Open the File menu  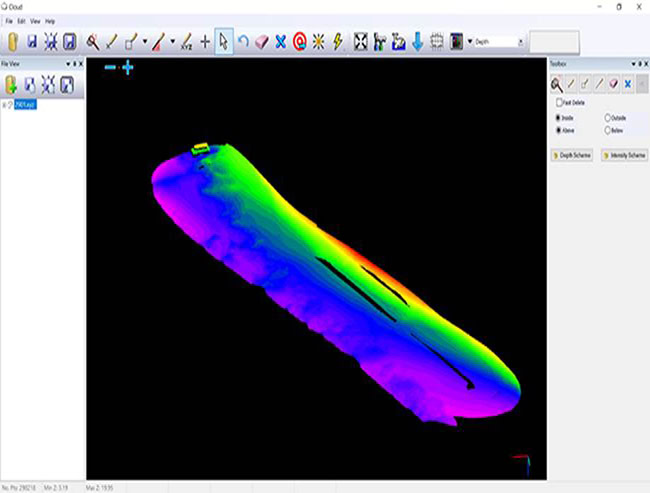pyautogui.click(x=9, y=21)
